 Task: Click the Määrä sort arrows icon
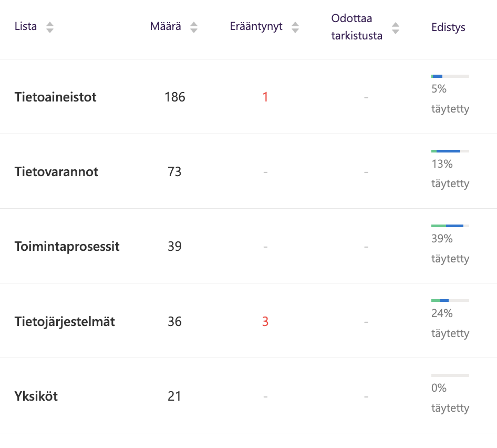point(194,27)
